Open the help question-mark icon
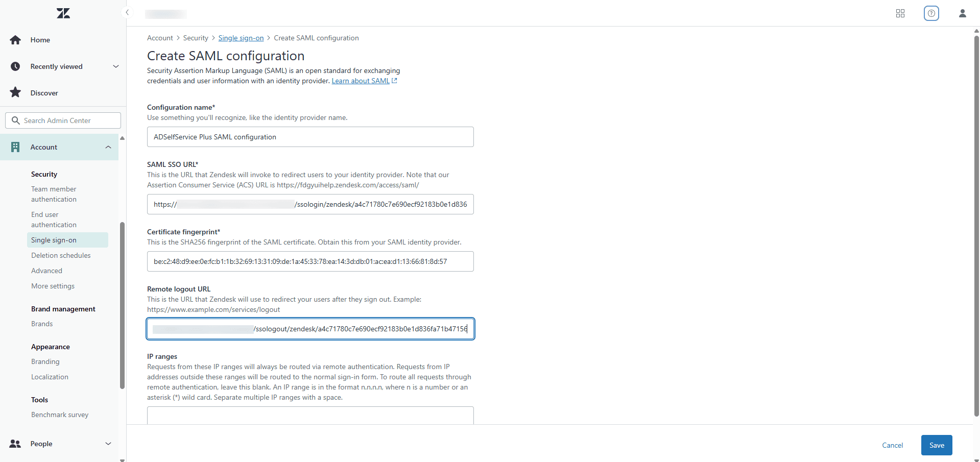Screen dimensions: 980x462 point(931,13)
